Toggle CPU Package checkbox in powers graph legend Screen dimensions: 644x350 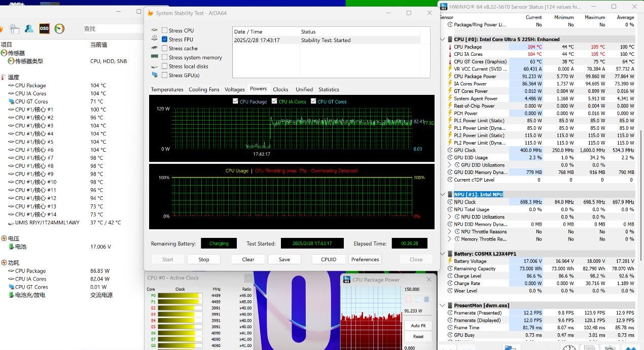235,101
